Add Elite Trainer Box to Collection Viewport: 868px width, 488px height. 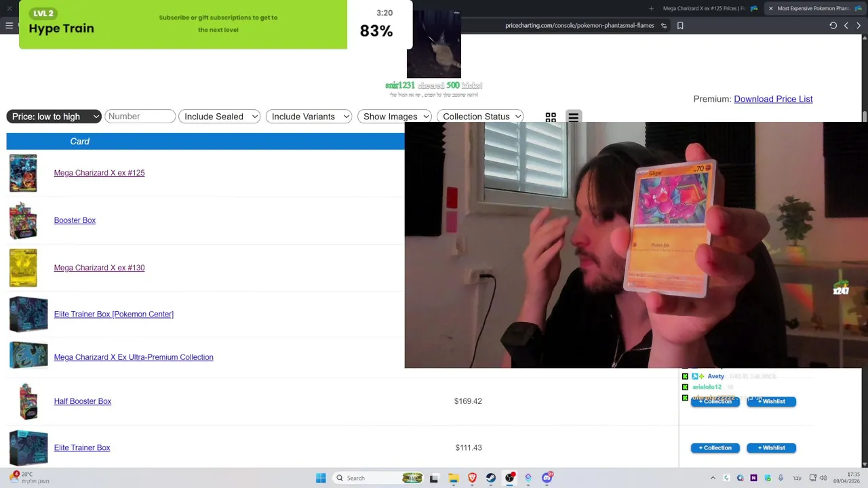(715, 448)
